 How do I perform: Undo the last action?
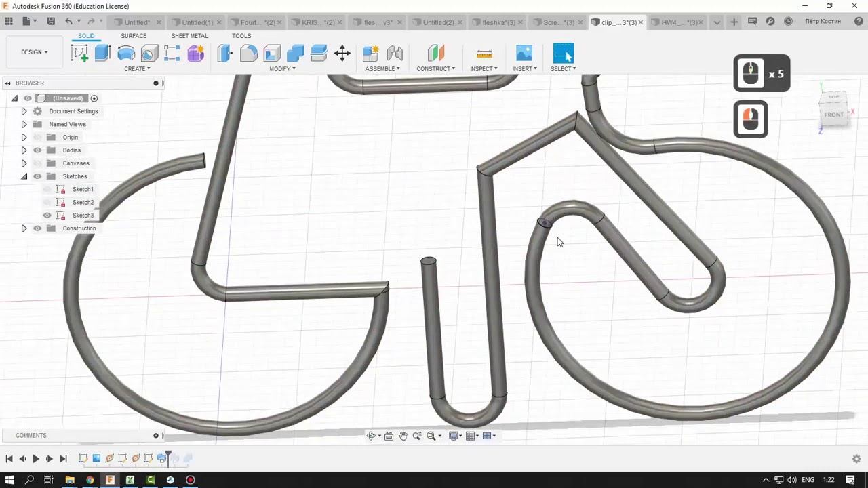coord(68,22)
